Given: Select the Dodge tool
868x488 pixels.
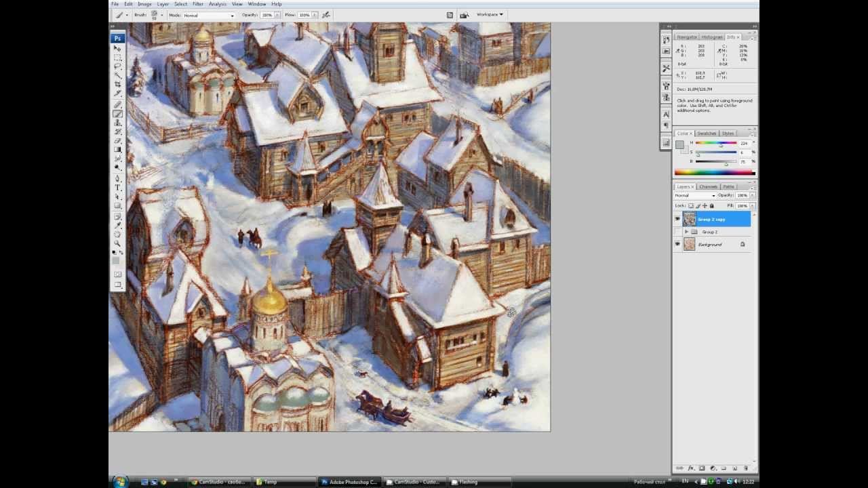Looking at the screenshot, I should (x=117, y=167).
